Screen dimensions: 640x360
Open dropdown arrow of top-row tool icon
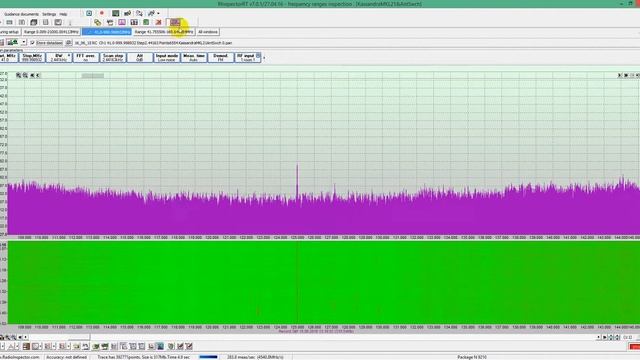click(x=158, y=13)
